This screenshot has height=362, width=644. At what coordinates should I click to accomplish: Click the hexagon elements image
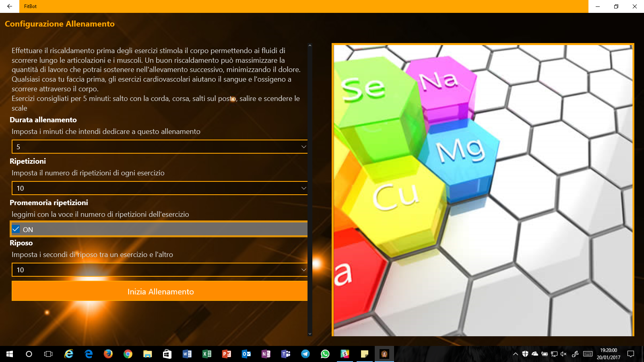click(483, 190)
